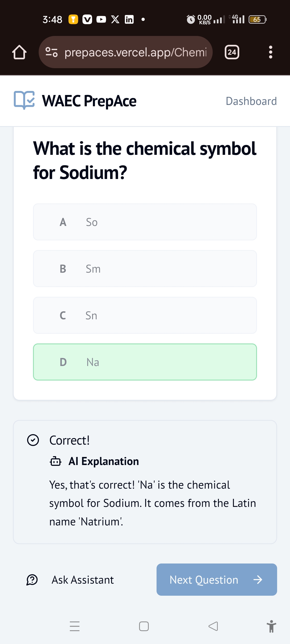Open the tab switcher showing 24 tabs

click(x=232, y=52)
